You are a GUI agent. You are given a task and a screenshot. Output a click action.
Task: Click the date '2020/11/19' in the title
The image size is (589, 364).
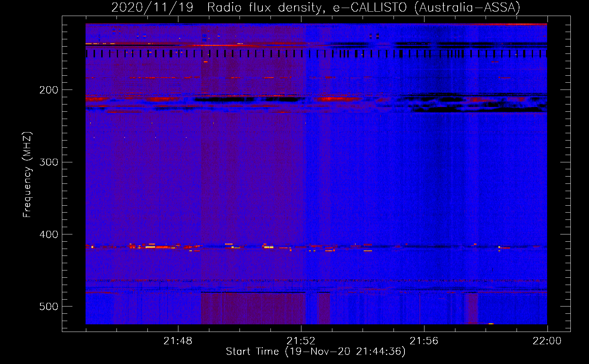pyautogui.click(x=152, y=7)
